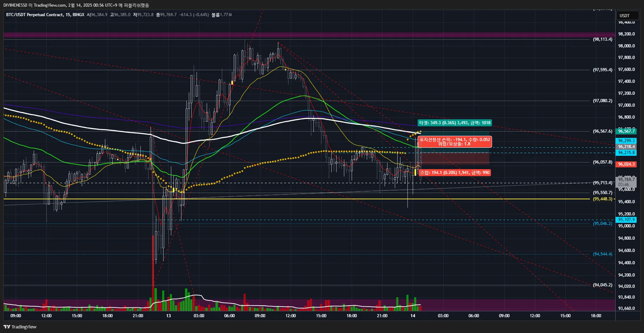Image resolution: width=644 pixels, height=333 pixels.
Task: Click the first 09:00 label on time axis
Action: 16,316
